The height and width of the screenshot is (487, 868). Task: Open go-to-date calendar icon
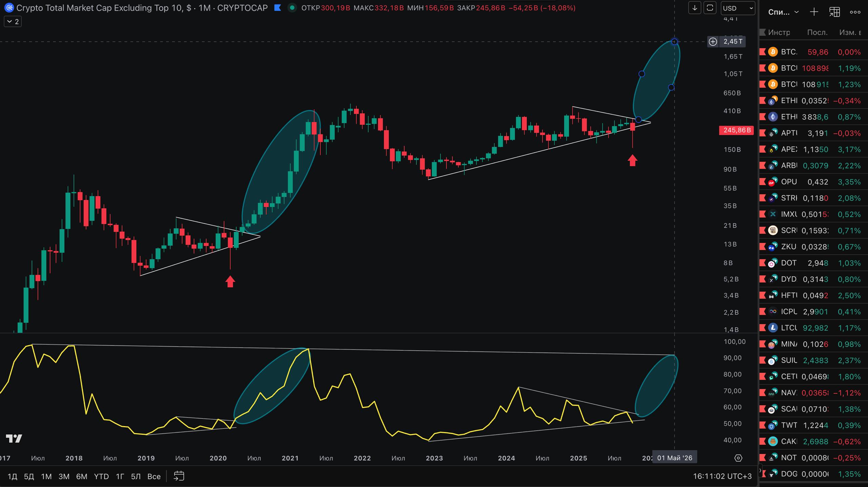point(179,476)
